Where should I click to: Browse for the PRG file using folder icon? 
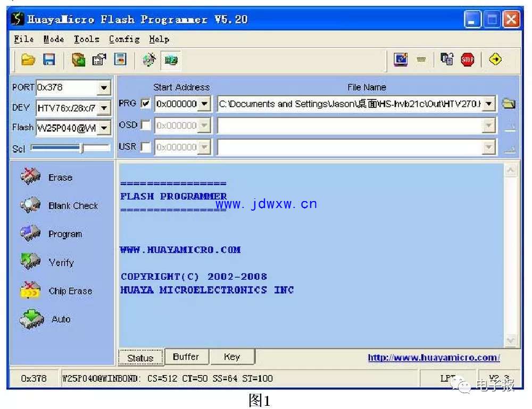(509, 104)
